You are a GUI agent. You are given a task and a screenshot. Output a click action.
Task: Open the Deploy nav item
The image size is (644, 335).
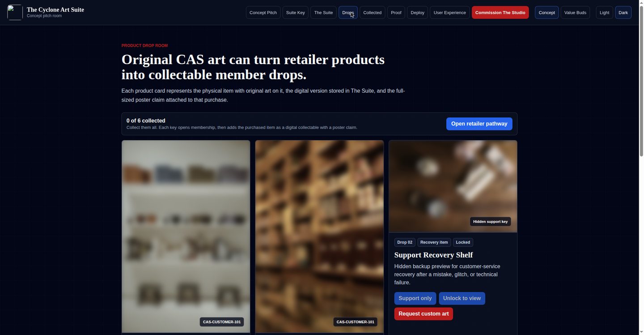point(417,13)
